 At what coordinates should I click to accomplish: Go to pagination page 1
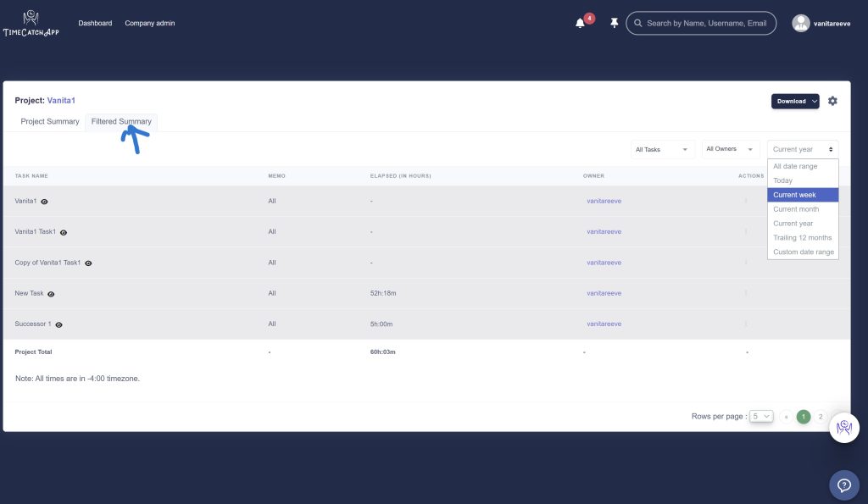click(803, 416)
